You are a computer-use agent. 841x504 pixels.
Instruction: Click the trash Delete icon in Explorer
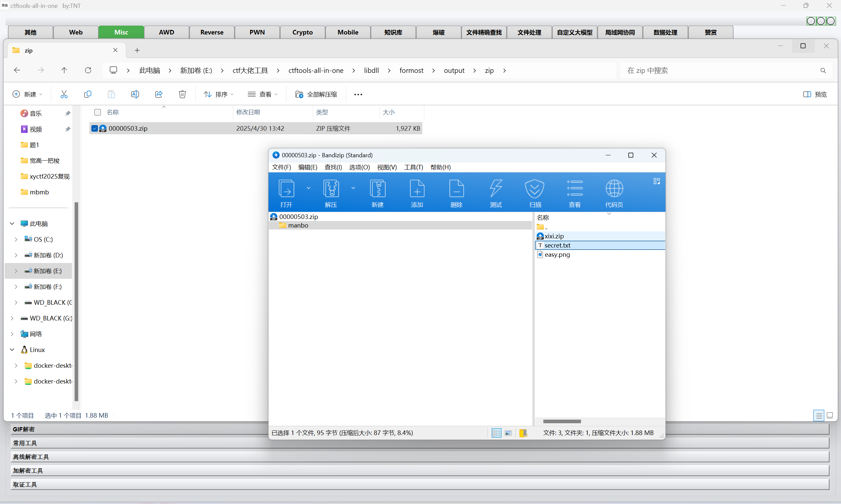click(x=182, y=95)
